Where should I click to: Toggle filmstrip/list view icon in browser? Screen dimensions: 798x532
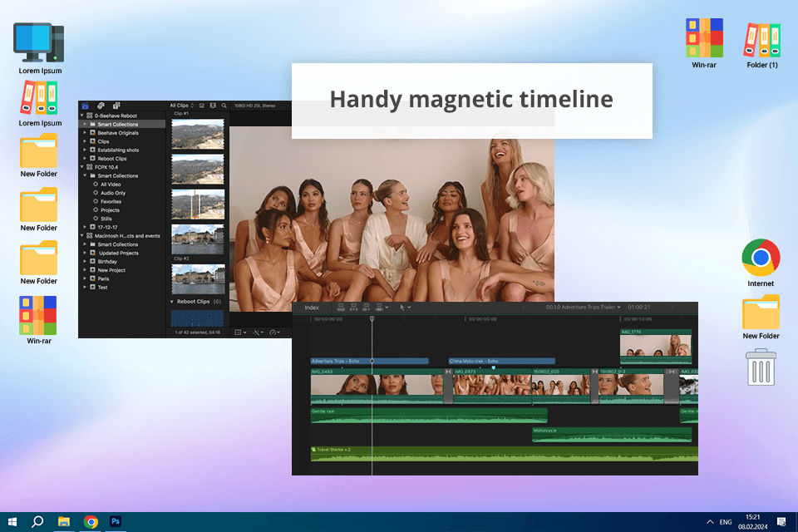click(x=213, y=106)
